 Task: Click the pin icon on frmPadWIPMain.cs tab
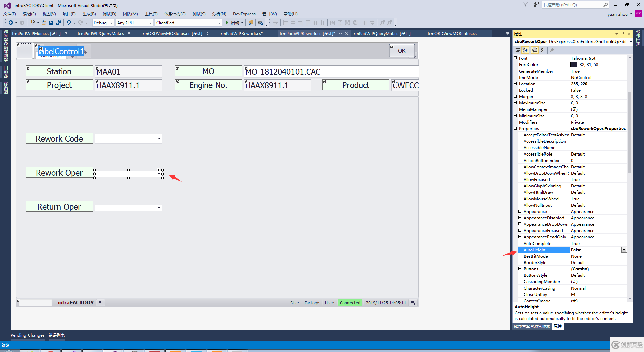[x=66, y=33]
